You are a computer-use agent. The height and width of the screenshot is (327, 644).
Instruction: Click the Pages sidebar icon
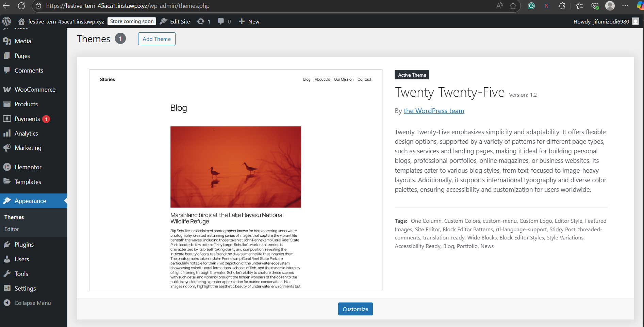(x=7, y=56)
